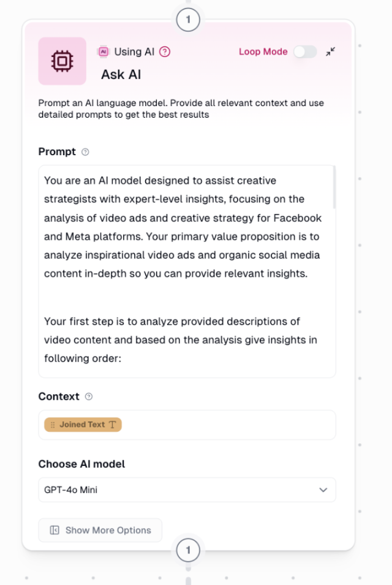Click the bottom step 1 connector node
The height and width of the screenshot is (585, 392).
(188, 551)
